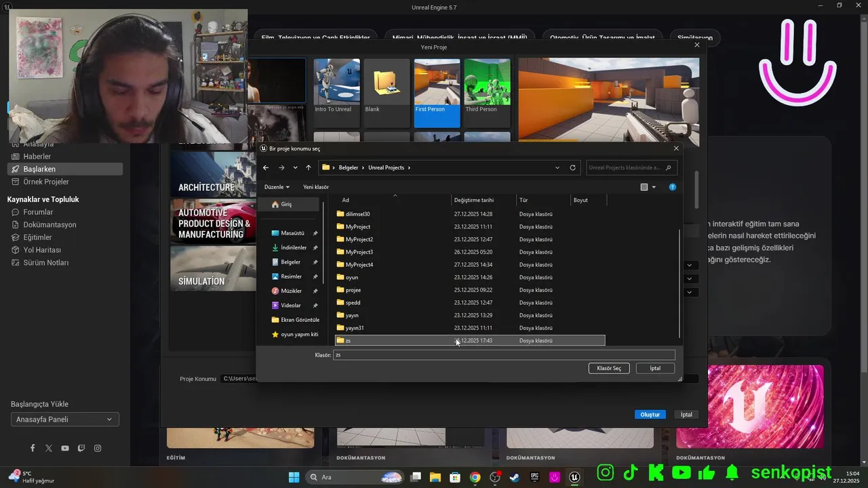868x488 pixels.
Task: Open the Düzenle dropdown menu
Action: click(x=277, y=187)
